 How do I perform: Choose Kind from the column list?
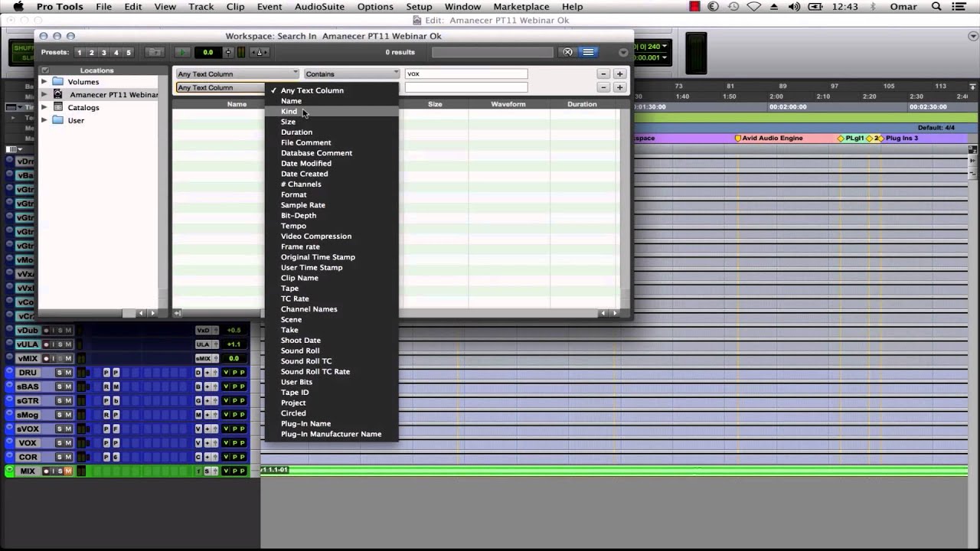point(332,111)
